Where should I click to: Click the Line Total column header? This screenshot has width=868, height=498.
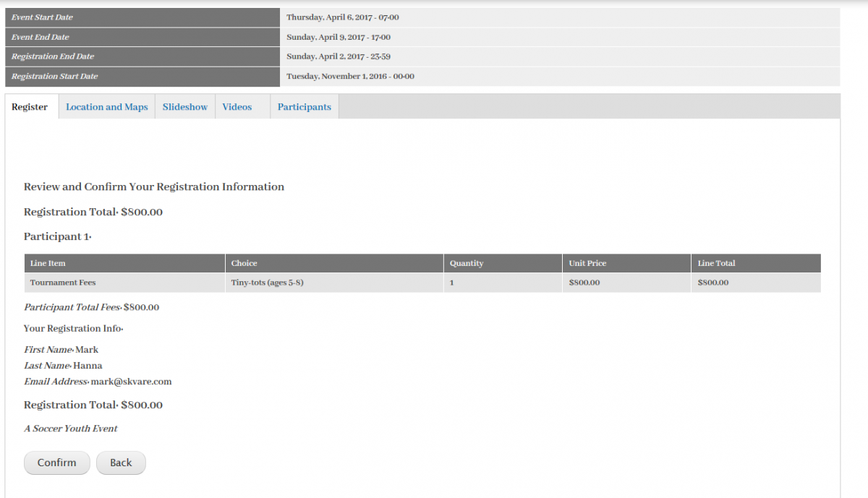pyautogui.click(x=716, y=263)
